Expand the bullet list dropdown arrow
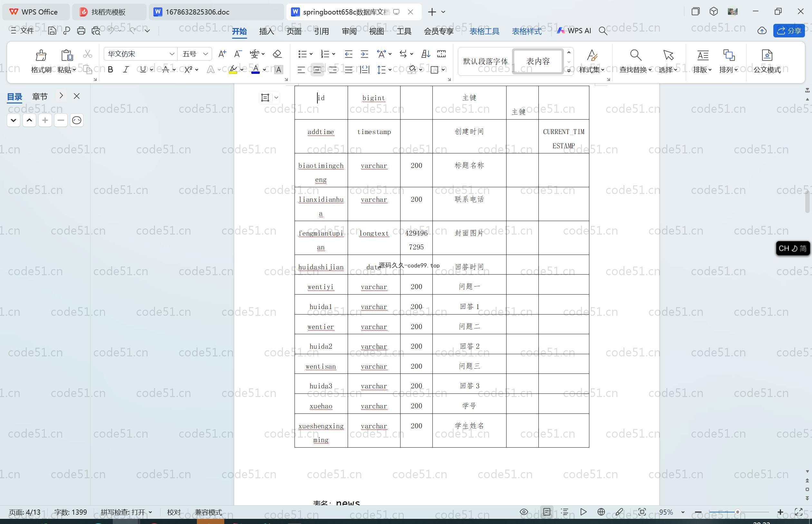This screenshot has width=812, height=524. coord(311,54)
